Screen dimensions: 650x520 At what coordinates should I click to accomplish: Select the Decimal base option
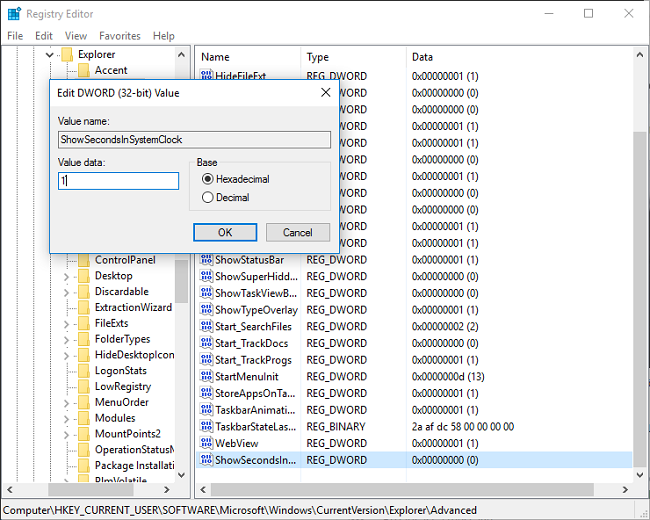point(208,197)
